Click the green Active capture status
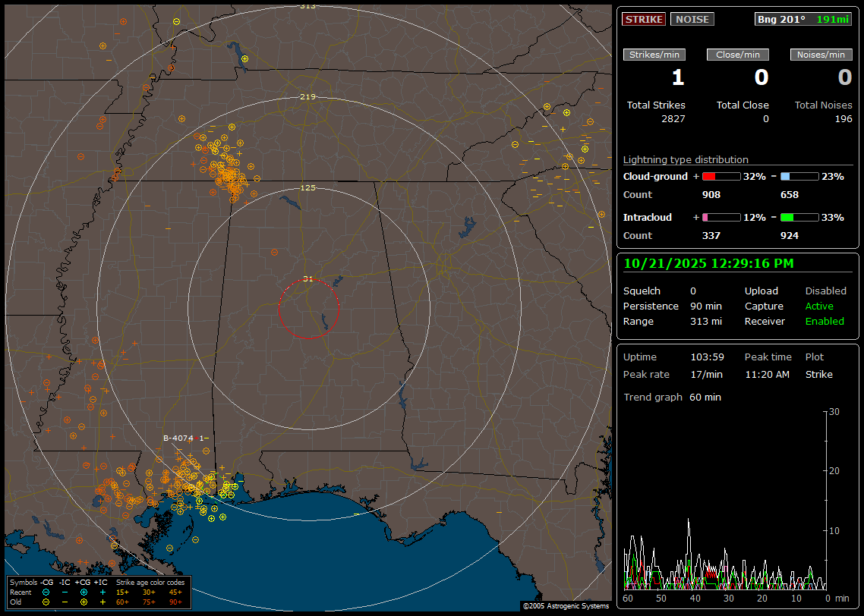The width and height of the screenshot is (864, 616). click(x=819, y=306)
